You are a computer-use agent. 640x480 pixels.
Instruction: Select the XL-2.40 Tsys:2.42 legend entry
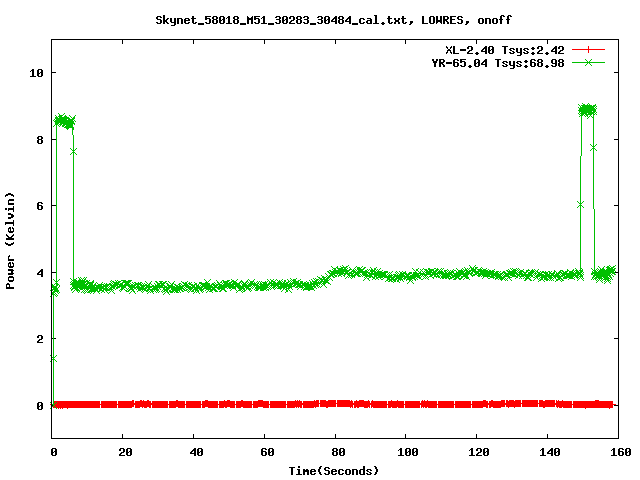504,50
